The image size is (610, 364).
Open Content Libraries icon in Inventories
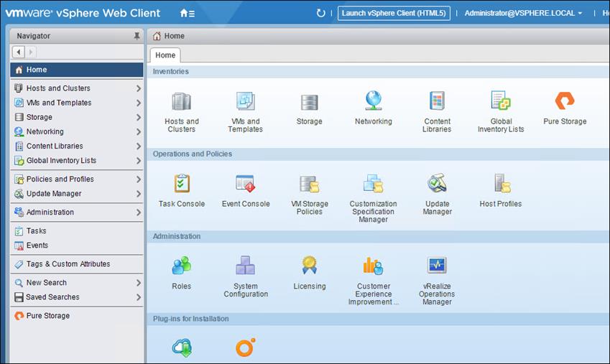(x=437, y=101)
